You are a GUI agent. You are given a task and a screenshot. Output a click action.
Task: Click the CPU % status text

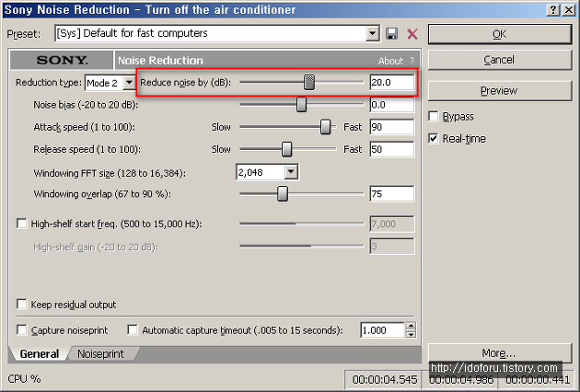pos(25,379)
